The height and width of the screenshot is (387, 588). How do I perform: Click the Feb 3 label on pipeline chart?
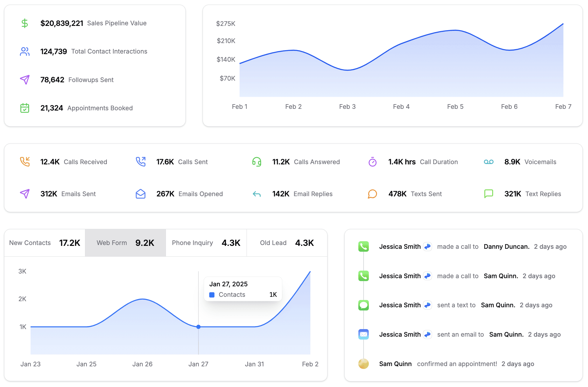point(347,106)
